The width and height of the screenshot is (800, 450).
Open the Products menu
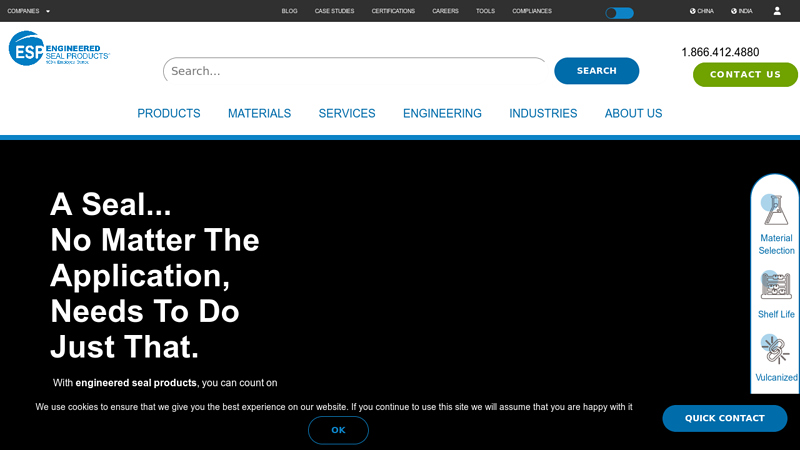tap(169, 114)
